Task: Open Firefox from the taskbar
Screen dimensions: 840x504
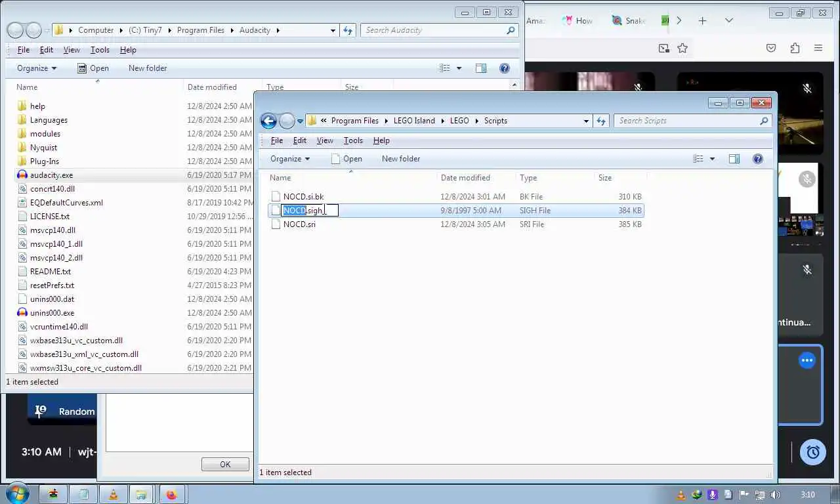Action: [171, 495]
